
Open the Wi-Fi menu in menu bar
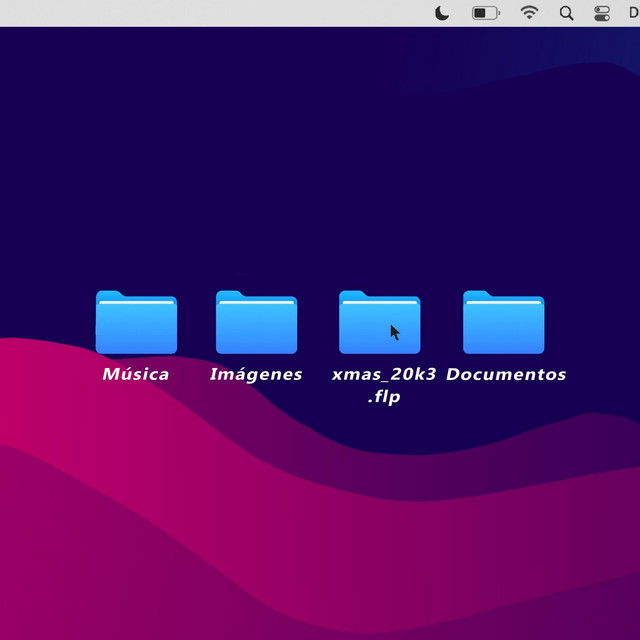[529, 13]
